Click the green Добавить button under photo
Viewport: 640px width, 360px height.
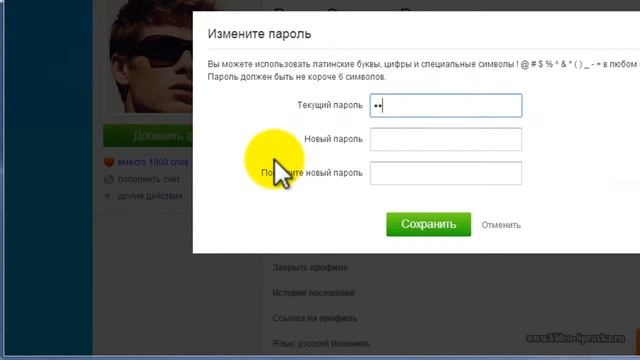point(148,136)
